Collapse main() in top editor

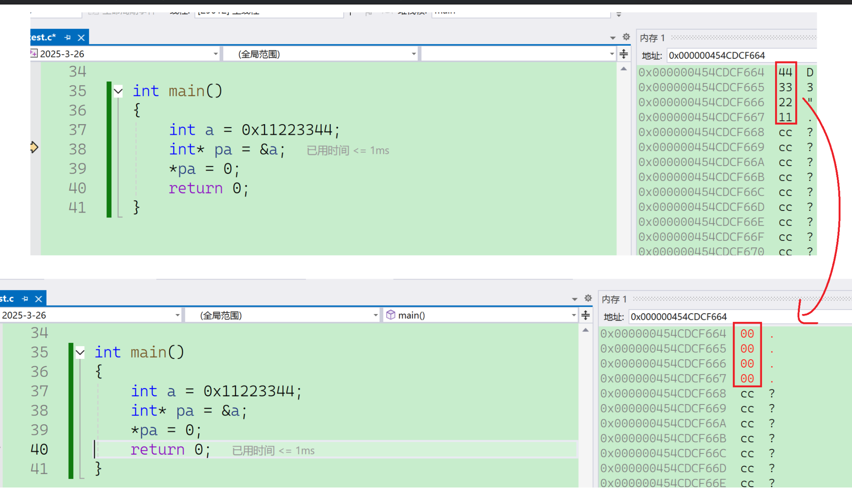[118, 91]
